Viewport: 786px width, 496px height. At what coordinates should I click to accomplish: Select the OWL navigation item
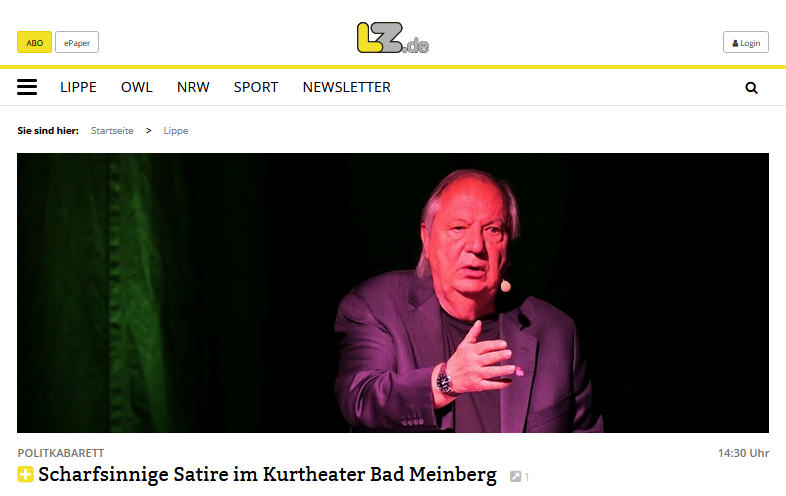pyautogui.click(x=136, y=87)
